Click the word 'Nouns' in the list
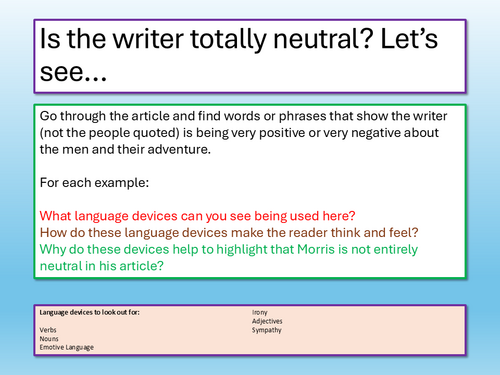 coord(49,339)
